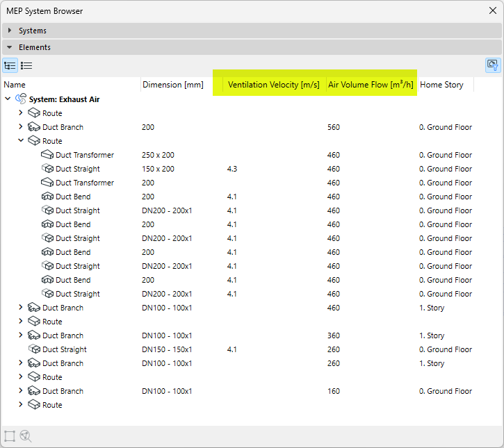Viewport: 504px width, 448px height.
Task: Click the Duct Straight 150 x 200 icon
Action: click(47, 169)
